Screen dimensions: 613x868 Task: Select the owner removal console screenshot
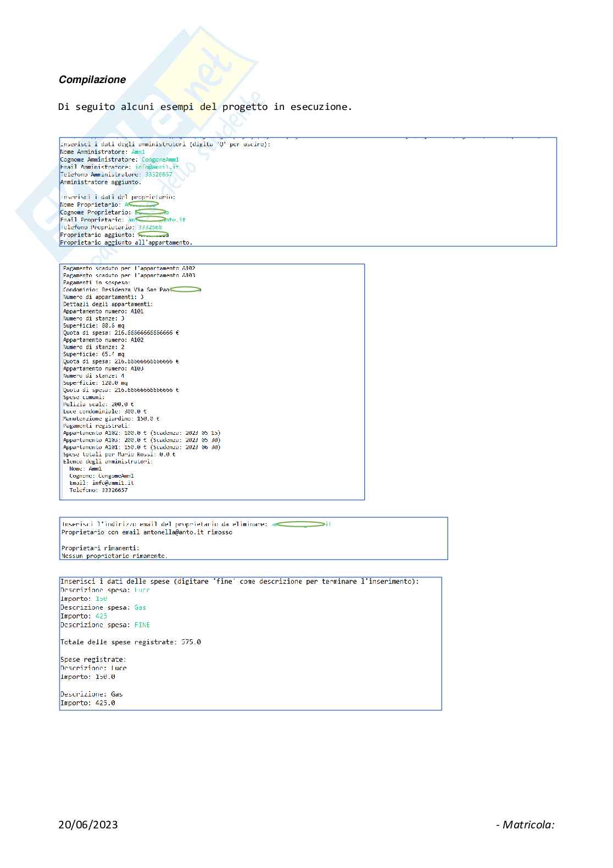coord(253,538)
